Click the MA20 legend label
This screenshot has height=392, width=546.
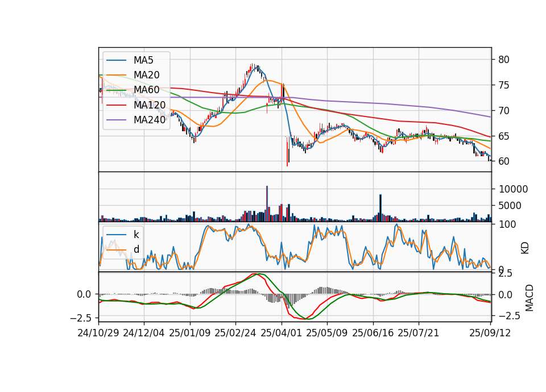(x=146, y=75)
